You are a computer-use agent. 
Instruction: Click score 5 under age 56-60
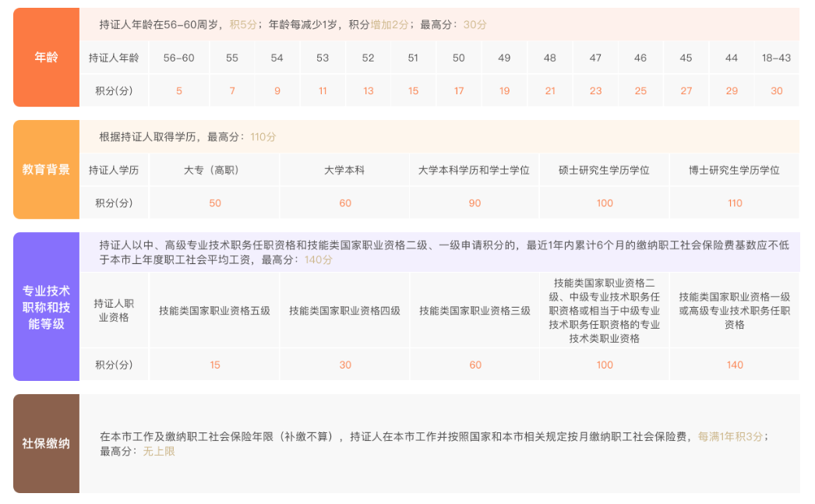tap(178, 91)
